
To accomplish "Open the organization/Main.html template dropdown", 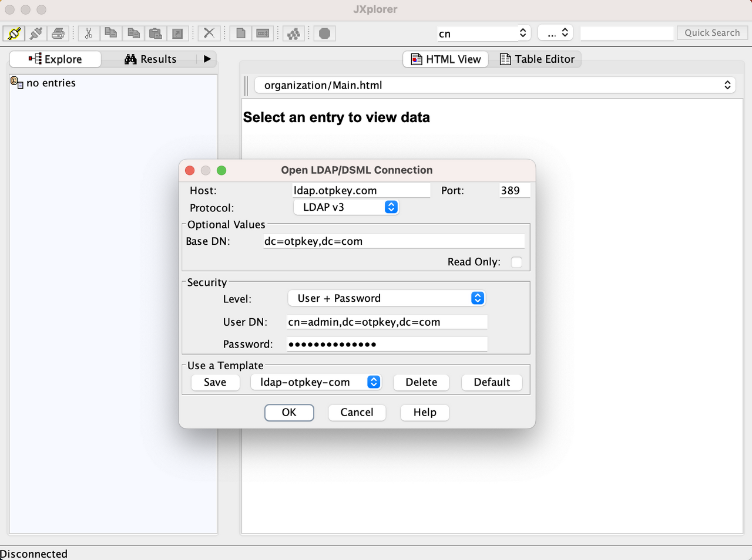I will [495, 85].
